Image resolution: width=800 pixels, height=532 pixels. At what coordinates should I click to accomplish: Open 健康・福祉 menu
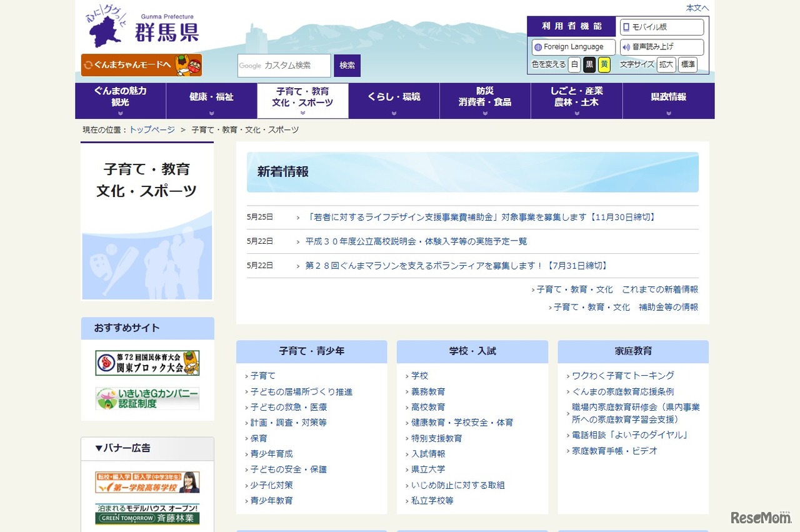pos(212,101)
